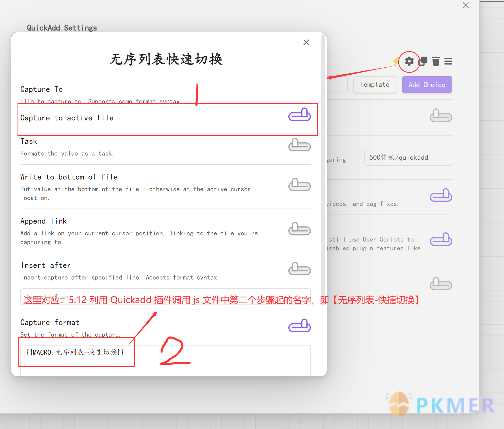Click the Add Choice button
The image size is (504, 429).
pyautogui.click(x=427, y=84)
